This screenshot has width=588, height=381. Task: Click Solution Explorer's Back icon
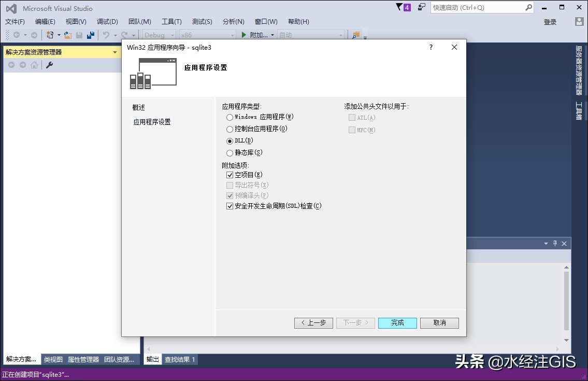tap(11, 65)
